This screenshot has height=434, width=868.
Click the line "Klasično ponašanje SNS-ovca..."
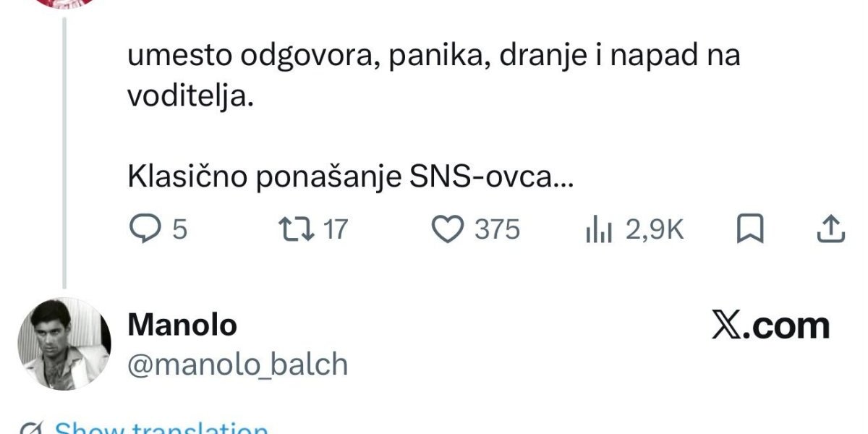pos(350,178)
